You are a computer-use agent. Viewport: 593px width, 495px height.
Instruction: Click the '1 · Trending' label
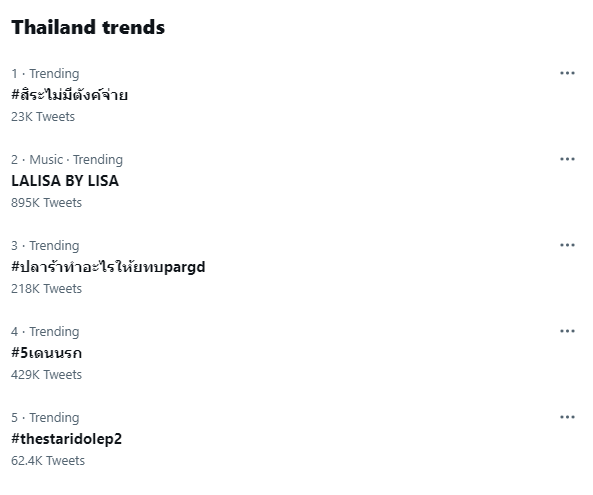45,74
